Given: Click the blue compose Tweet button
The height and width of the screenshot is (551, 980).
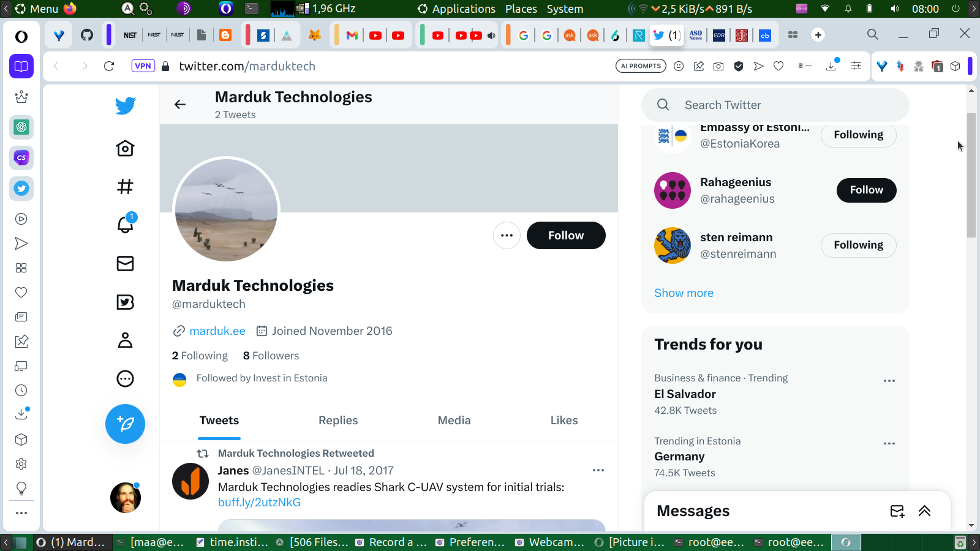Looking at the screenshot, I should pyautogui.click(x=125, y=424).
